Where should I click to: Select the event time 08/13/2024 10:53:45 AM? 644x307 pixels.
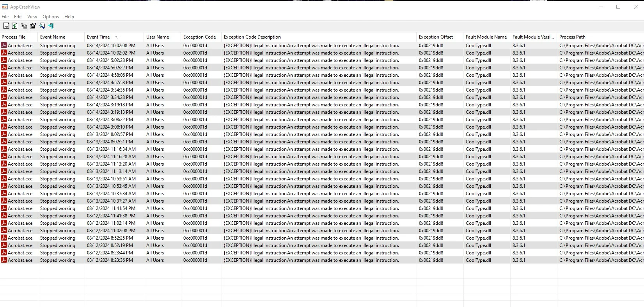click(111, 186)
